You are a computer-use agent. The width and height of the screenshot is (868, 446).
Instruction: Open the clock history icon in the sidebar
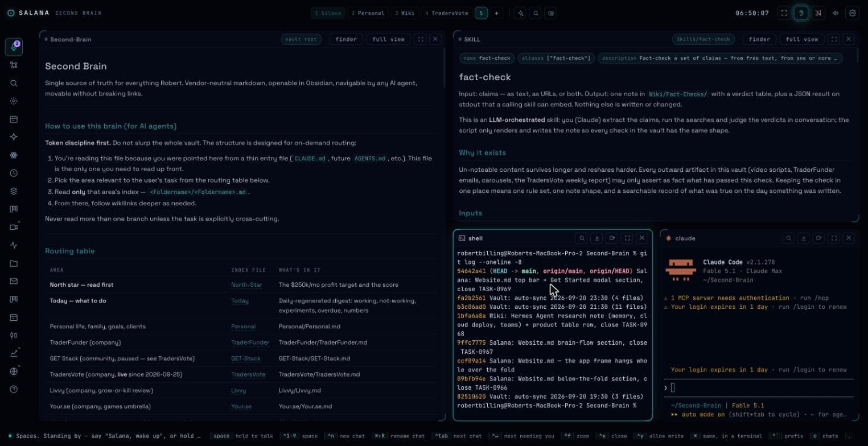pyautogui.click(x=14, y=173)
